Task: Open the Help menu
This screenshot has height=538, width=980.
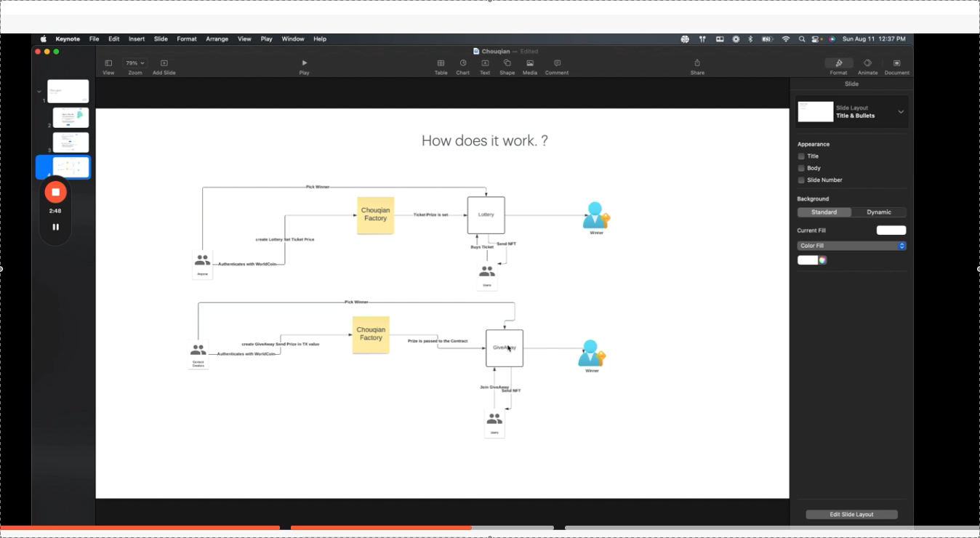Action: pyautogui.click(x=320, y=39)
